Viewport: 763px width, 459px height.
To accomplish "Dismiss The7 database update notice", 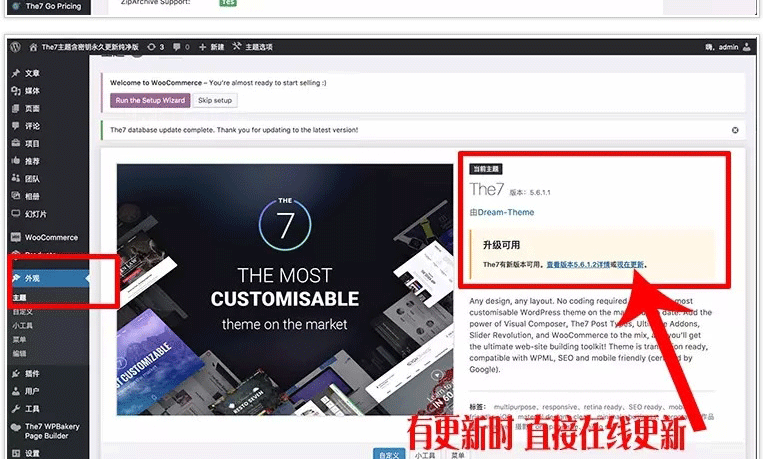I will [735, 130].
